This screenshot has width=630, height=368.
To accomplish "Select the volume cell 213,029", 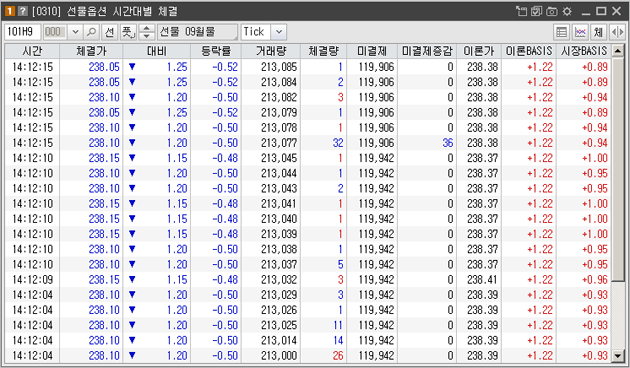I will tap(271, 295).
